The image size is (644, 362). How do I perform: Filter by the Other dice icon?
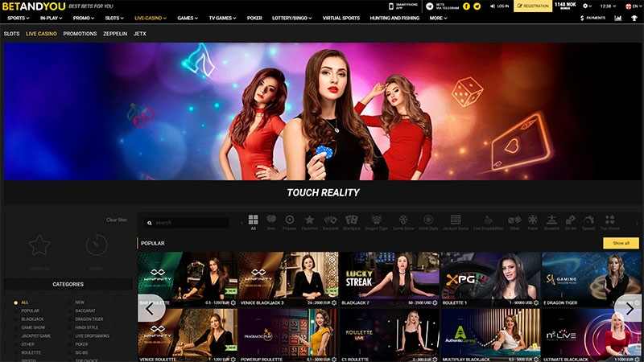click(514, 222)
